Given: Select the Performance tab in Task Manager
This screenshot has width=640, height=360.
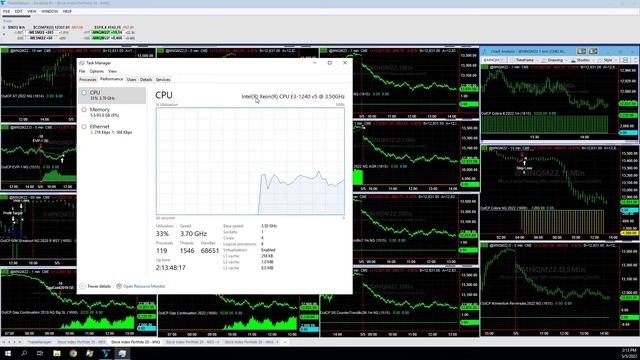Looking at the screenshot, I should pyautogui.click(x=111, y=79).
